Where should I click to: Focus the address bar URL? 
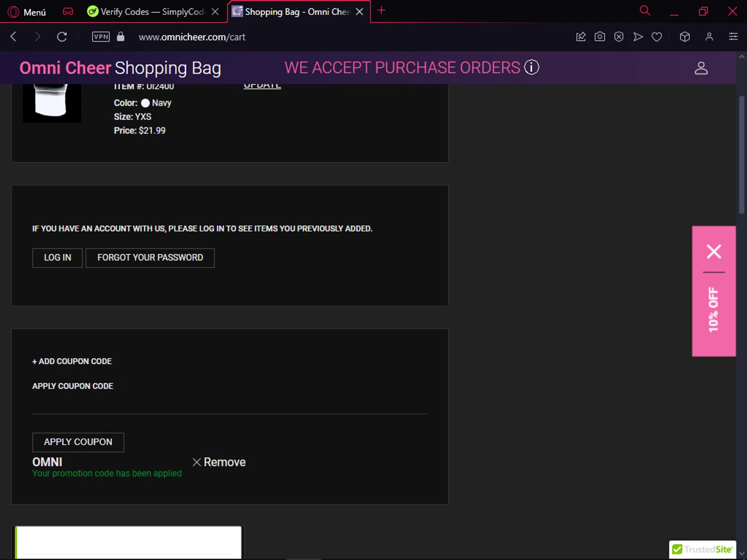coord(192,37)
